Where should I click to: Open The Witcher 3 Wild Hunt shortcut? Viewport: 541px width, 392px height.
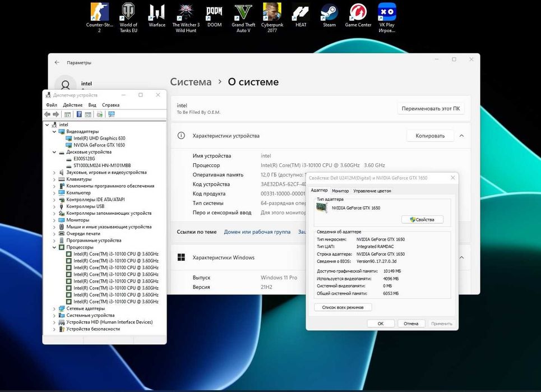(x=186, y=18)
